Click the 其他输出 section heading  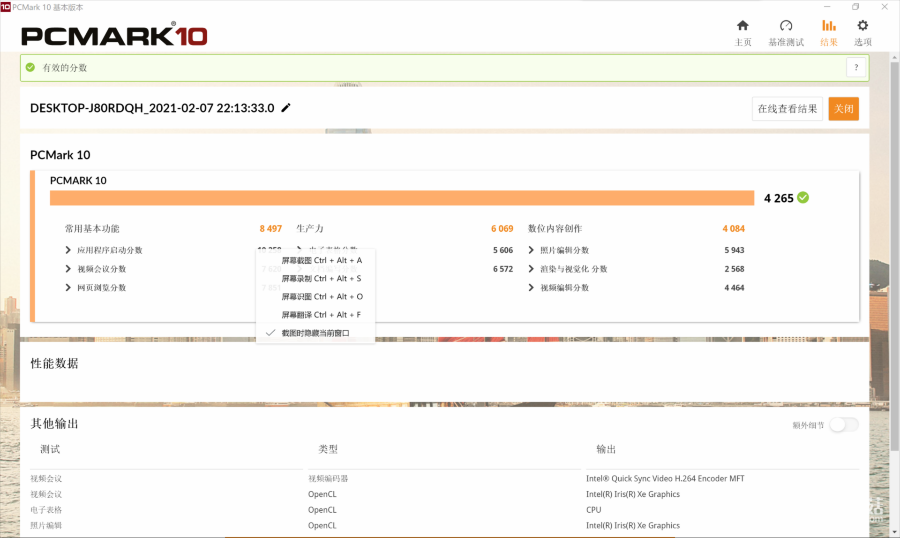[54, 424]
